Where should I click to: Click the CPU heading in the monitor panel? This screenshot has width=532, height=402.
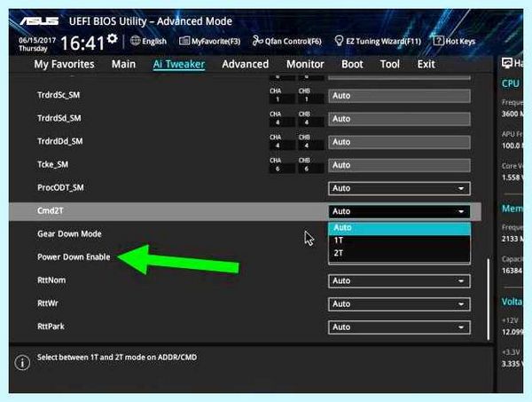(511, 83)
